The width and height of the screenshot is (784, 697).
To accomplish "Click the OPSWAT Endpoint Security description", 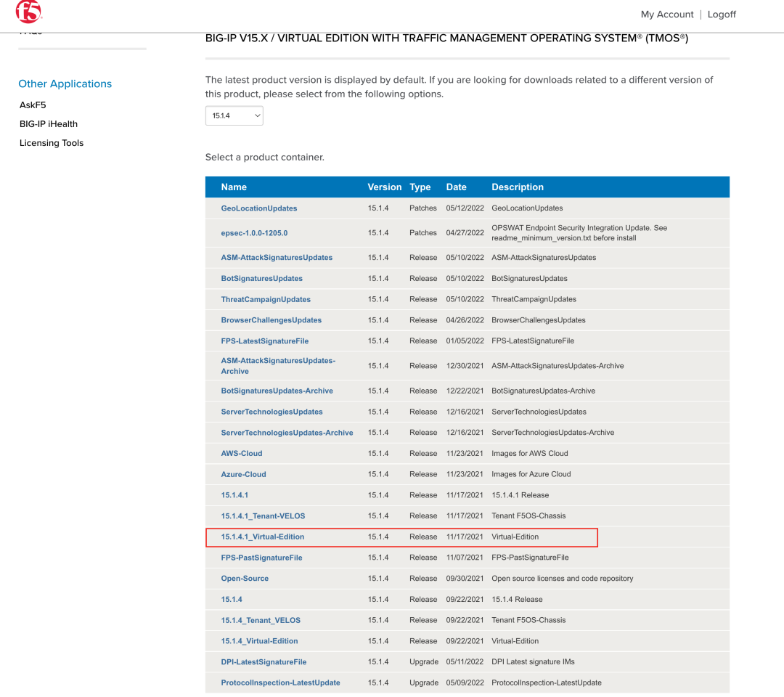I will [579, 233].
